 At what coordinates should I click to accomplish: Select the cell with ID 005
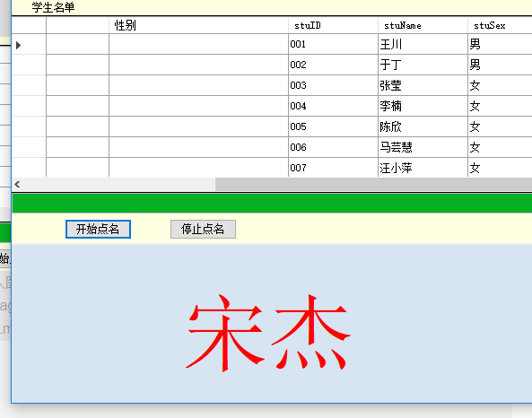pyautogui.click(x=333, y=126)
